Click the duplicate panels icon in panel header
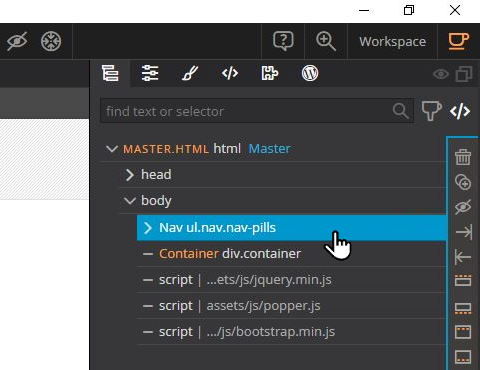This screenshot has height=370, width=480. pyautogui.click(x=464, y=74)
